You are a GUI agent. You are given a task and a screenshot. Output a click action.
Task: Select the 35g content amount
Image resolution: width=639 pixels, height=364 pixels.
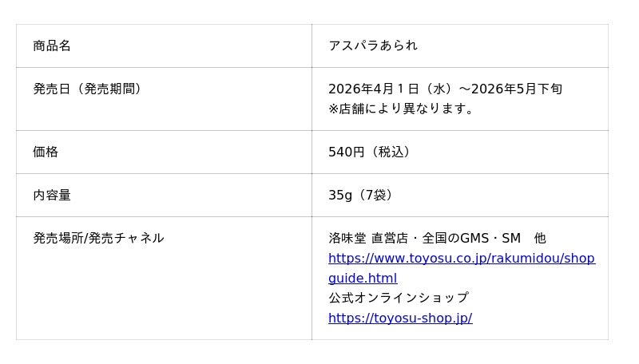(339, 195)
